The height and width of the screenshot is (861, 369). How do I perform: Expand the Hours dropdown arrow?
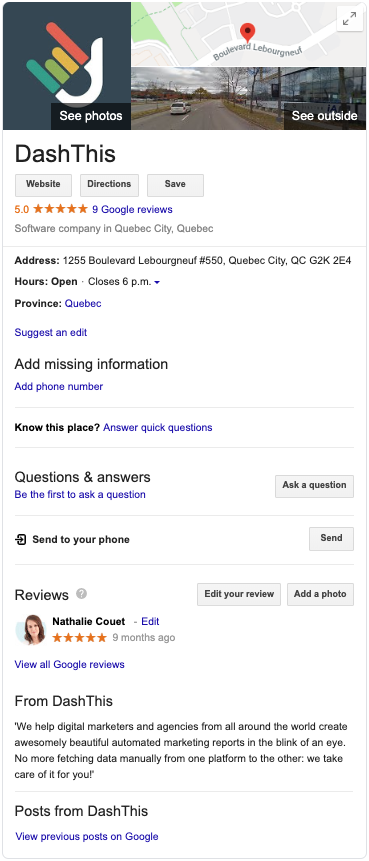point(157,282)
